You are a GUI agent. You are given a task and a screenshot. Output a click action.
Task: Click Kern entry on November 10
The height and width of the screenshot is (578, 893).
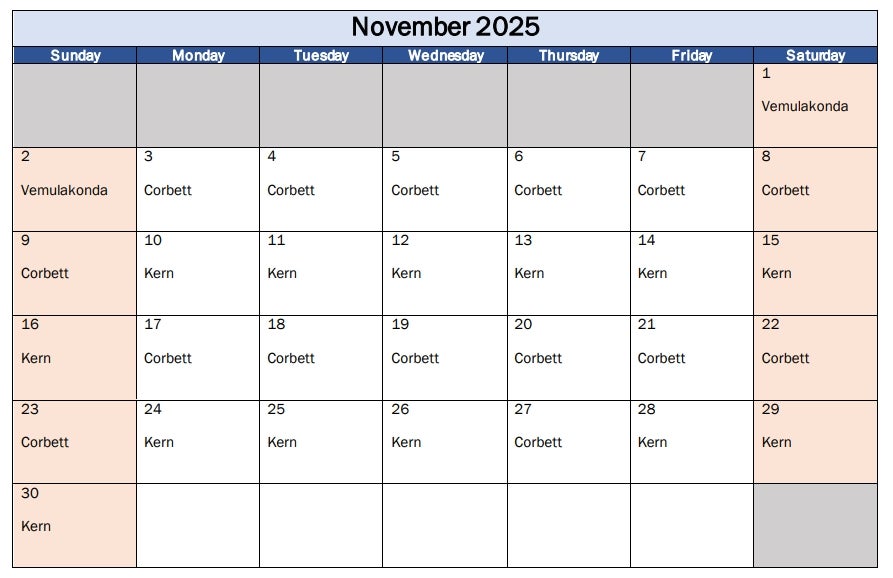[159, 273]
